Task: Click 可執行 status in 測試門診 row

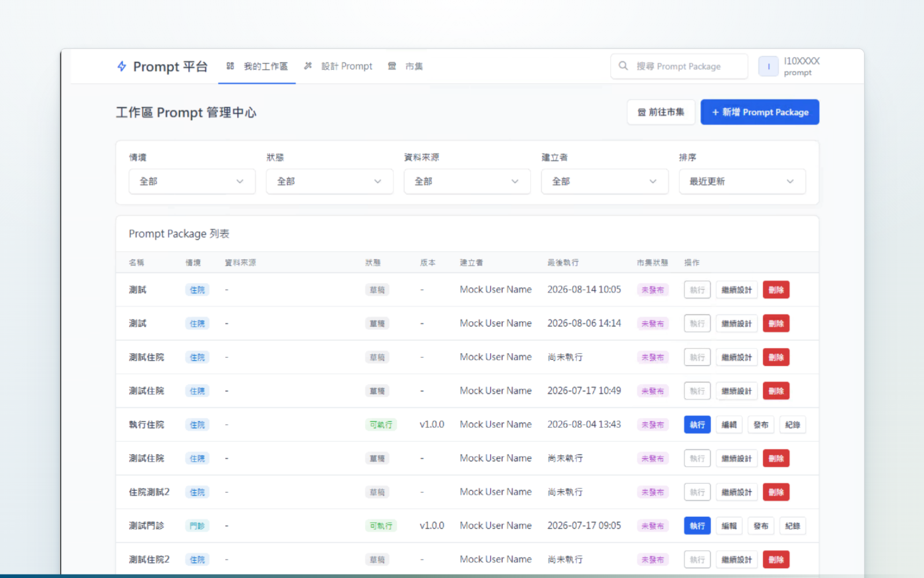Action: (381, 526)
